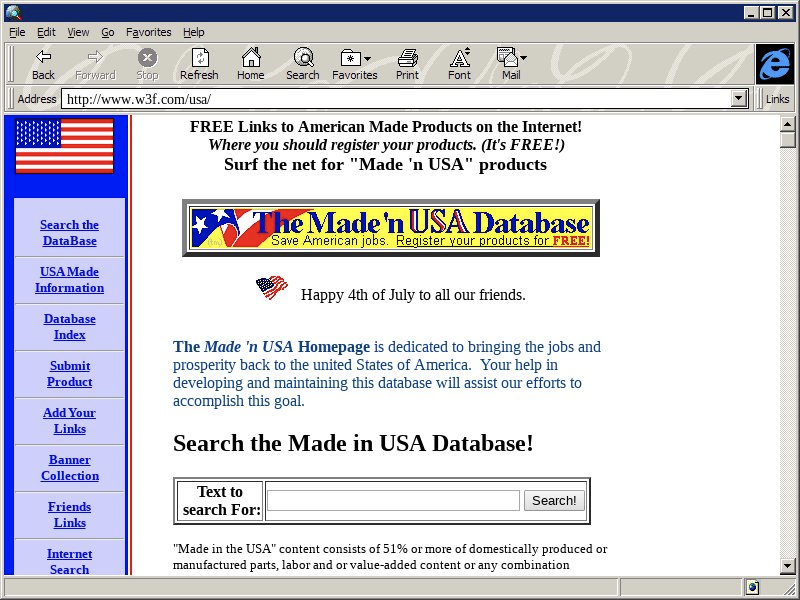800x600 pixels.
Task: Click the Search! button
Action: 554,501
